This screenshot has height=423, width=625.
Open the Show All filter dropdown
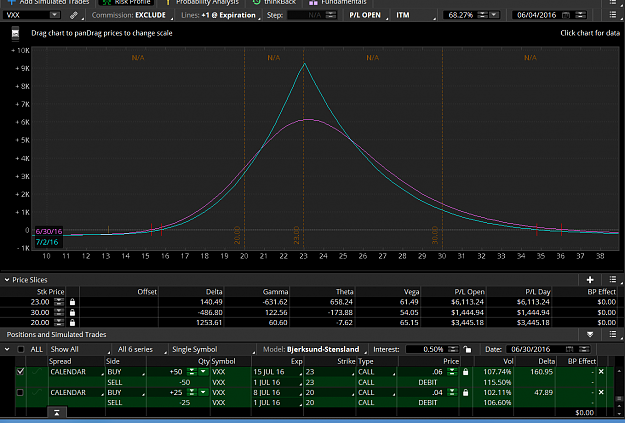tap(79, 349)
